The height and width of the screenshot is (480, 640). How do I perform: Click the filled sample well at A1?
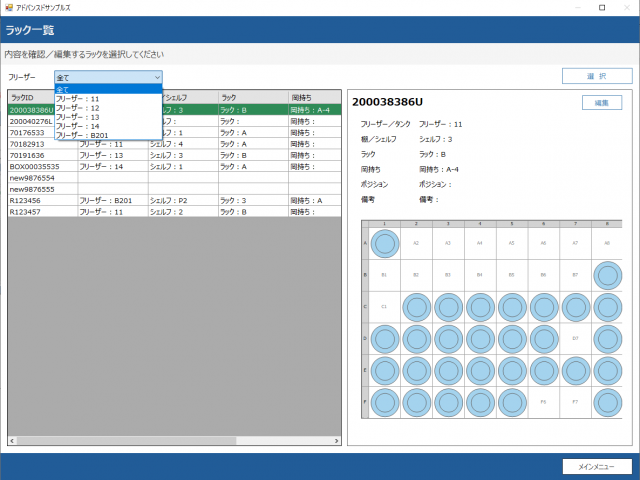tap(384, 242)
